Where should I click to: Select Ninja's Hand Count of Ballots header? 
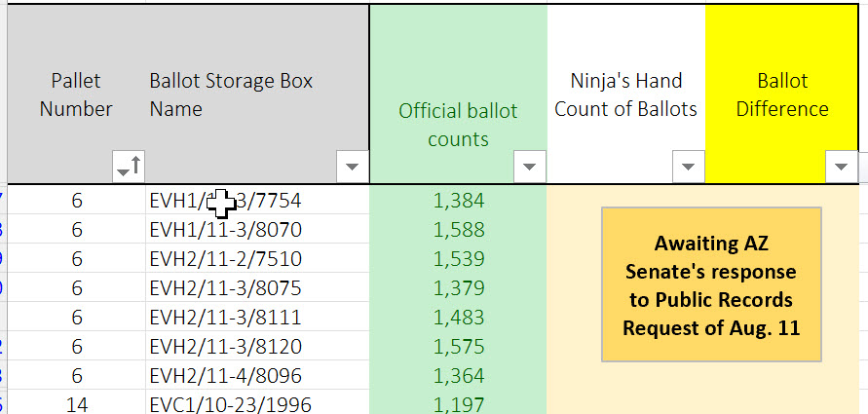pos(625,95)
